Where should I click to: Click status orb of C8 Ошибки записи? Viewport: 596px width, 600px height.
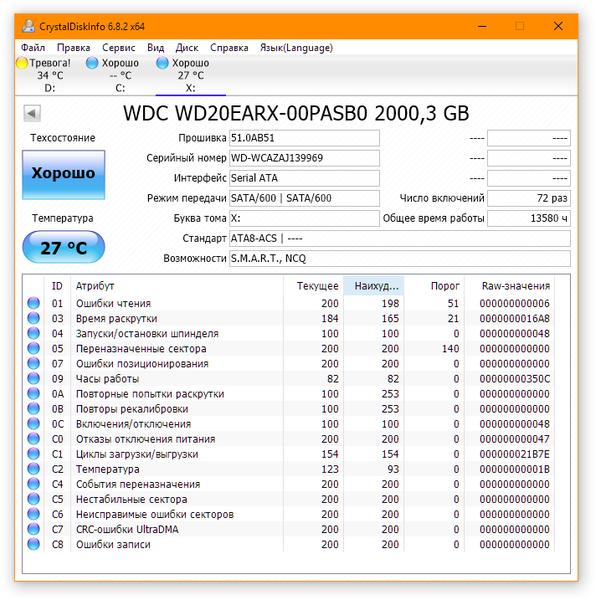coord(34,544)
